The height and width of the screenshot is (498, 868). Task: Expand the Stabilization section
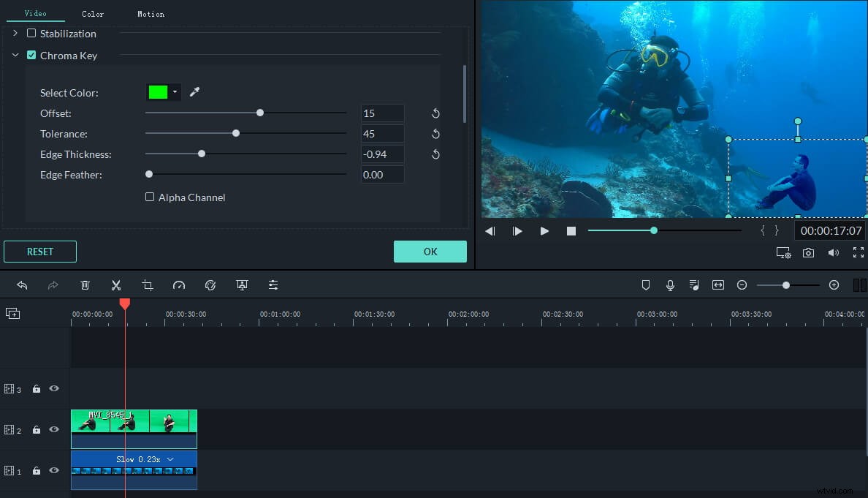pyautogui.click(x=15, y=33)
